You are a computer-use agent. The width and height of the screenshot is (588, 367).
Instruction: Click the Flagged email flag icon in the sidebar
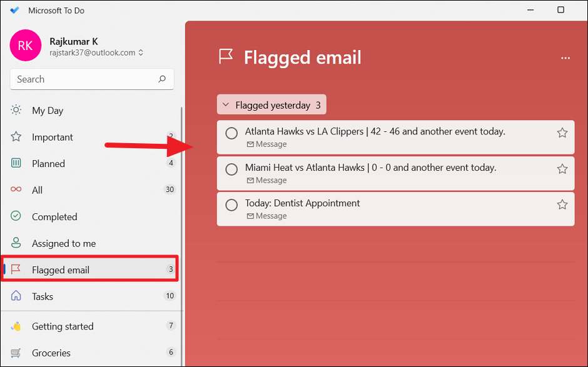pyautogui.click(x=16, y=269)
